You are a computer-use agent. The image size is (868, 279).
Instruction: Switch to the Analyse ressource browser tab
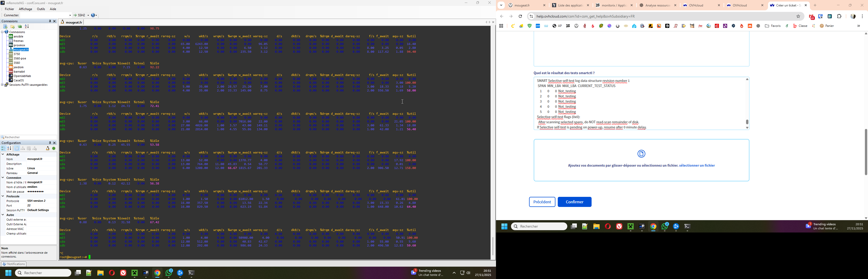pos(656,5)
